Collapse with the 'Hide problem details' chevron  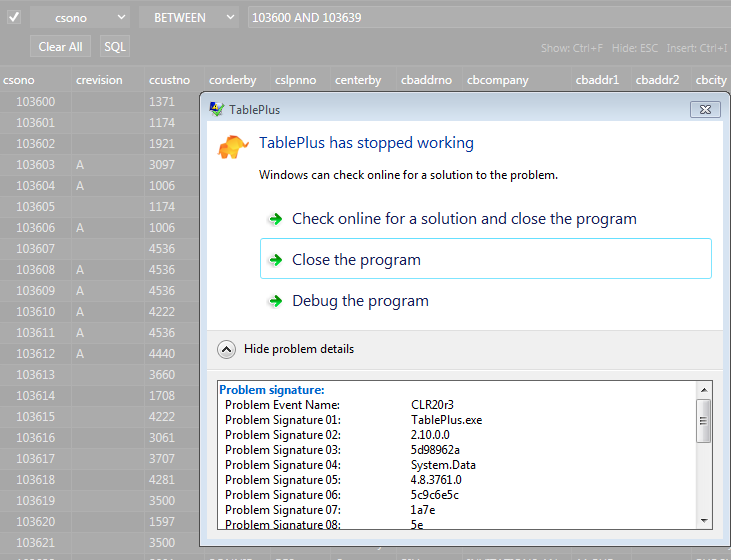(x=227, y=349)
